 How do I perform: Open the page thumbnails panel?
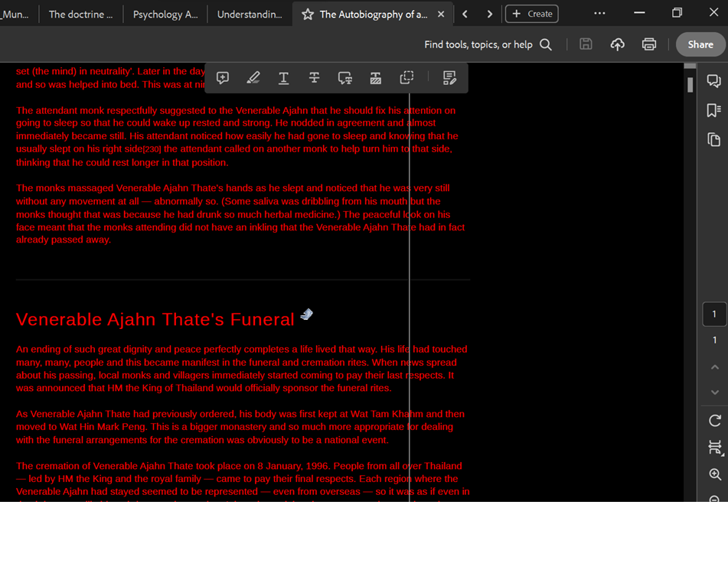(713, 139)
